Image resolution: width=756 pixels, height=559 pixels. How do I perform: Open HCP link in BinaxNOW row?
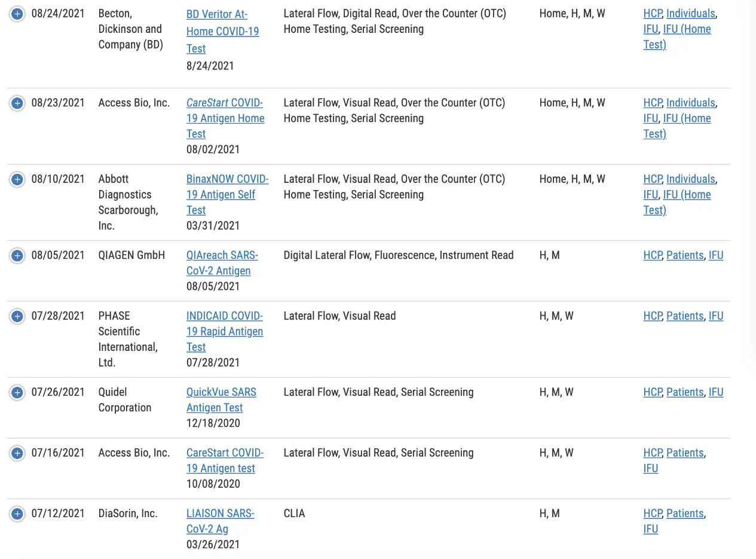[653, 179]
